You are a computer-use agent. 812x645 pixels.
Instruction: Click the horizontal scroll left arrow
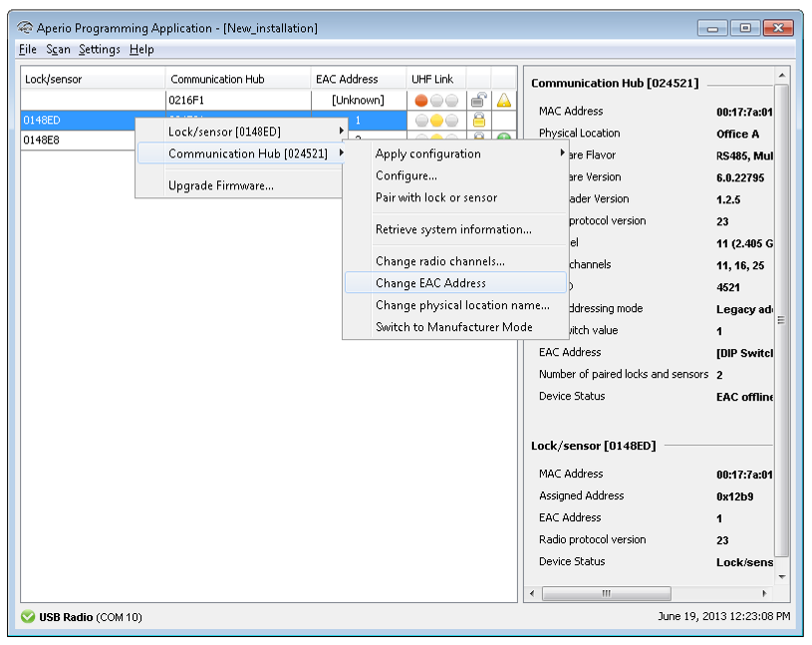(x=532, y=593)
